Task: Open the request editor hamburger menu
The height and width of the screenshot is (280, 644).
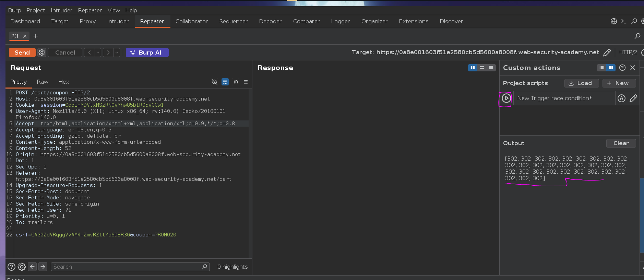Action: (246, 82)
